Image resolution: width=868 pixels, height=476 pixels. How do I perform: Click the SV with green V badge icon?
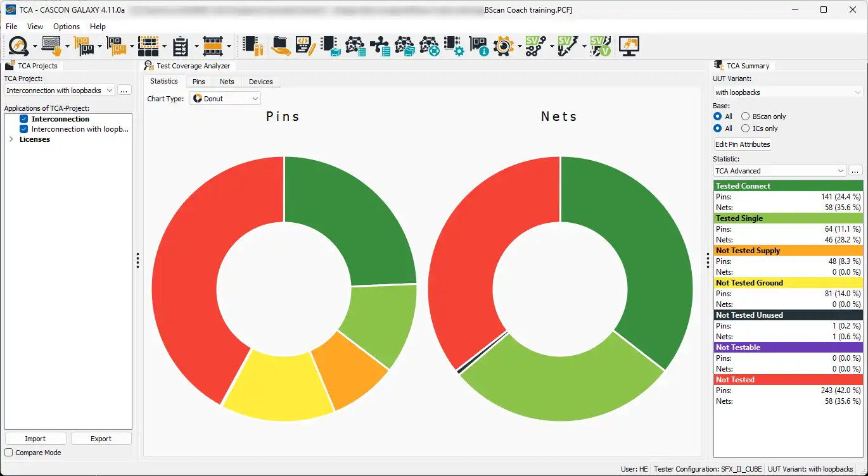(600, 46)
